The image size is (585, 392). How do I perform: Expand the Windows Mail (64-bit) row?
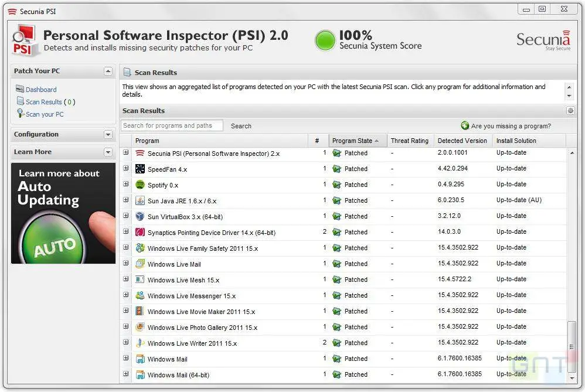[125, 374]
